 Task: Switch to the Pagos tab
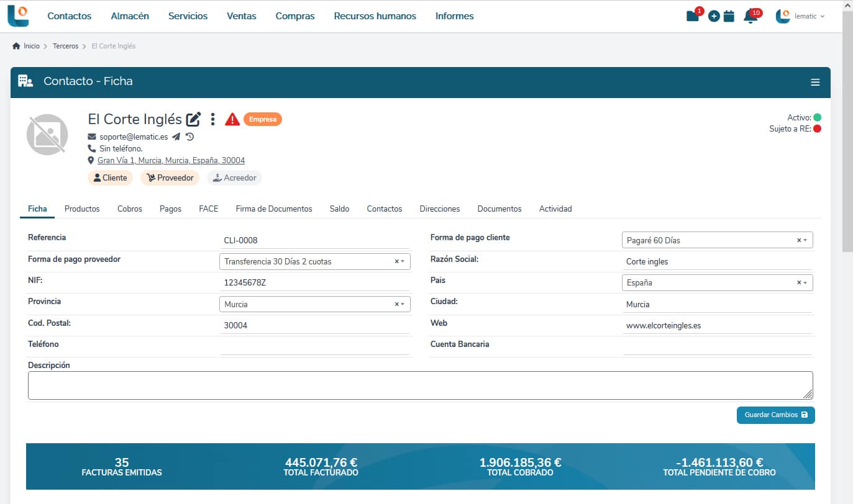170,209
